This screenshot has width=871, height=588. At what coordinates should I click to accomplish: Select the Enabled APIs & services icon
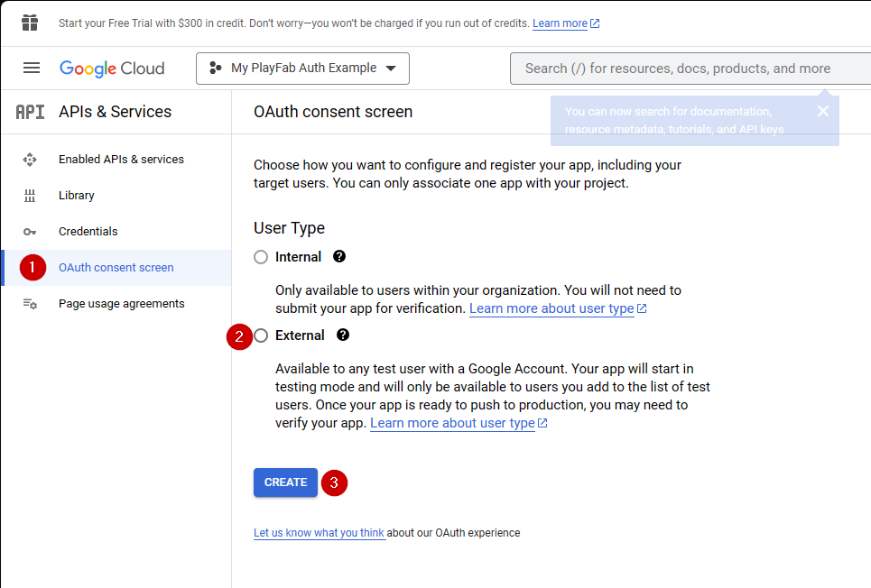point(32,159)
